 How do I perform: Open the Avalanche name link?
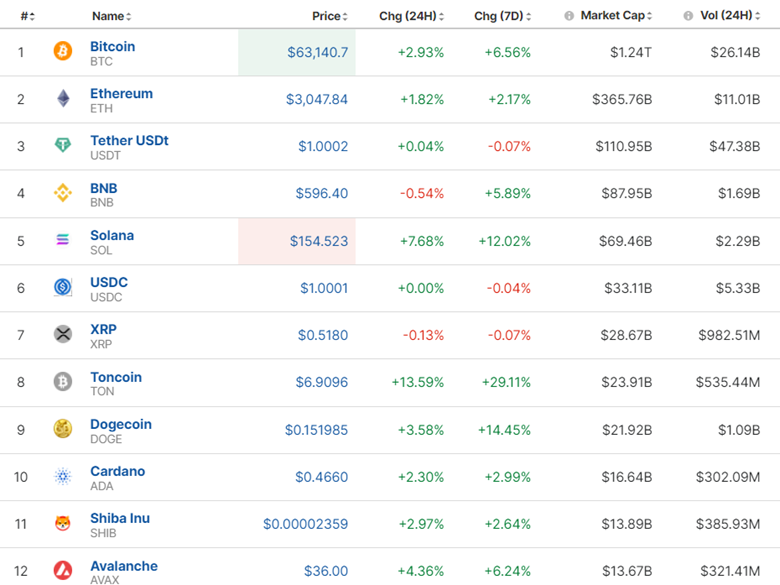coord(124,566)
